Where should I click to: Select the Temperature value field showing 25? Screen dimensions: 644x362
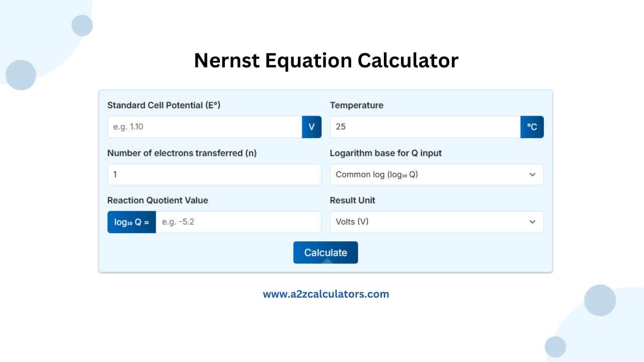pos(424,127)
